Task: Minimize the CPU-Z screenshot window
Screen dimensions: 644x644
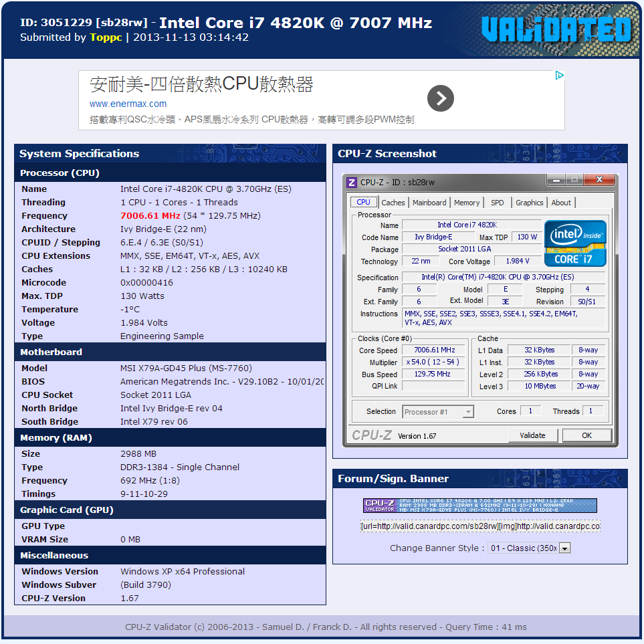Action: 556,179
